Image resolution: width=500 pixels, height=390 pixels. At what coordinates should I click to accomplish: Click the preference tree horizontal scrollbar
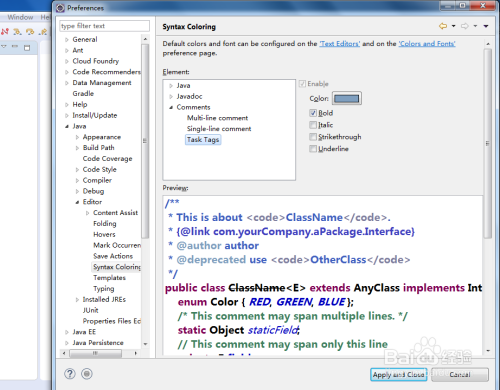[95, 353]
